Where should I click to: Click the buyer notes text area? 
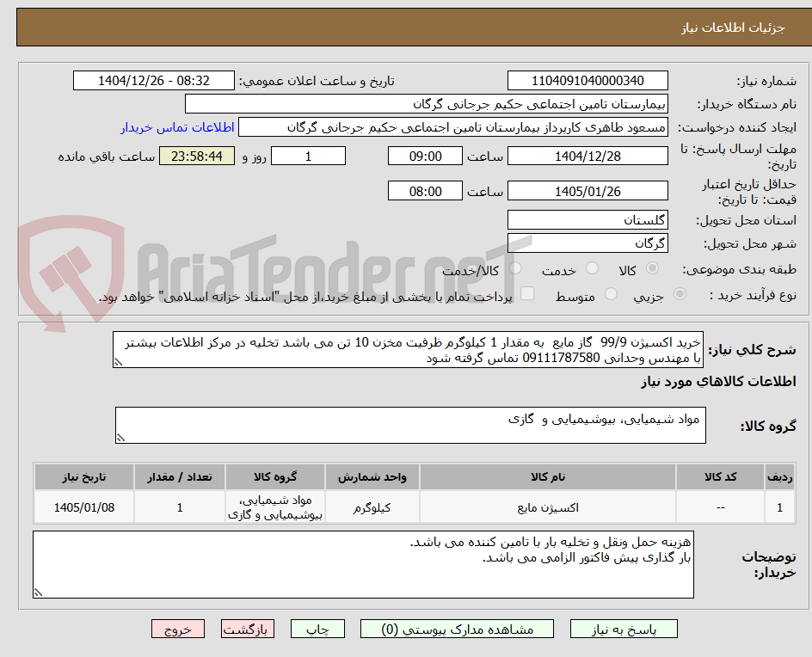tap(363, 564)
